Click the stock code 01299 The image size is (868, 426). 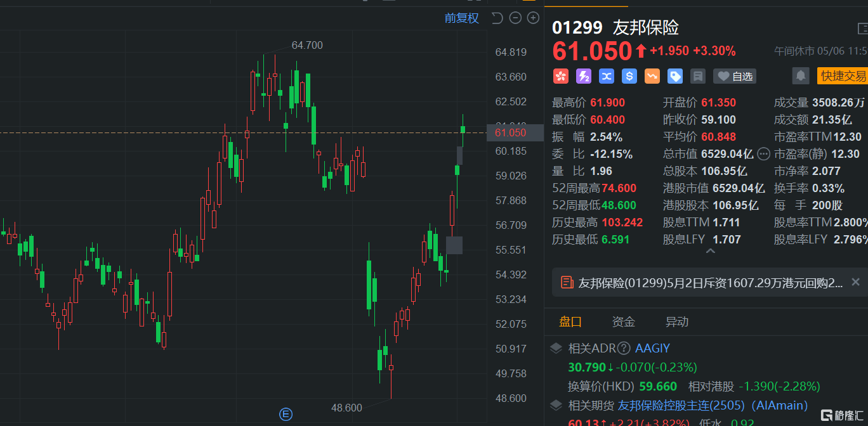point(577,27)
